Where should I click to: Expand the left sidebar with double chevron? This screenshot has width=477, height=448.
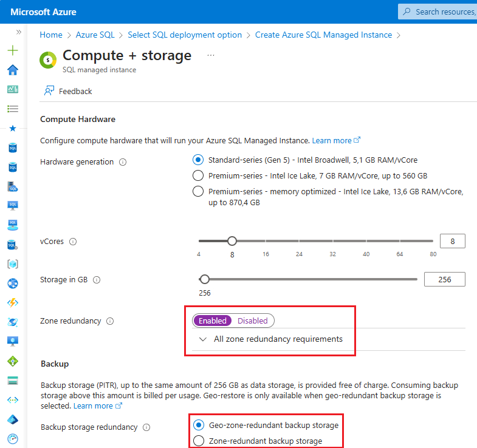[19, 32]
